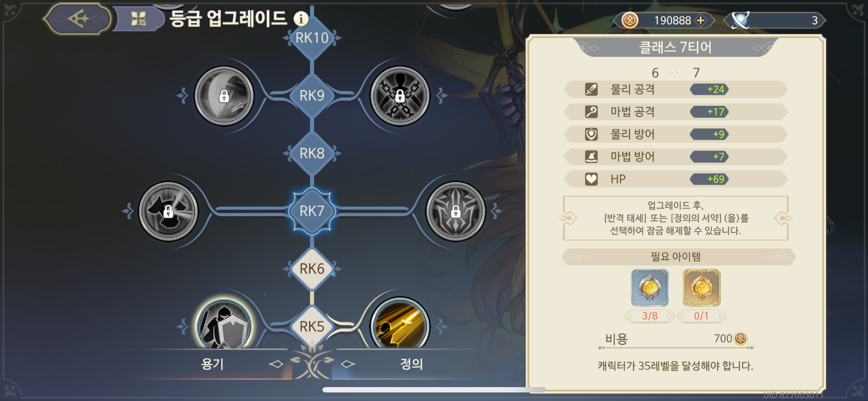
Task: Select the locked counter stance skill at RK7
Action: (x=168, y=211)
